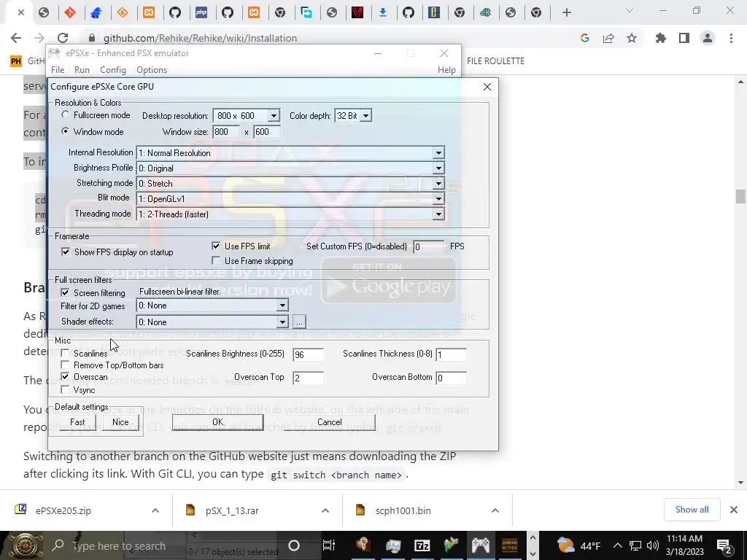The width and height of the screenshot is (747, 560).
Task: Click the Set Custom FPS field
Action: tap(429, 246)
